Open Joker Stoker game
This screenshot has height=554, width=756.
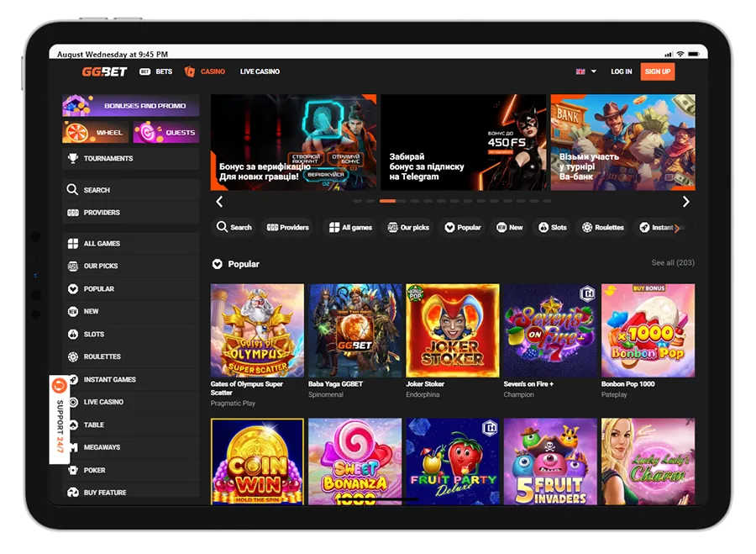point(453,330)
